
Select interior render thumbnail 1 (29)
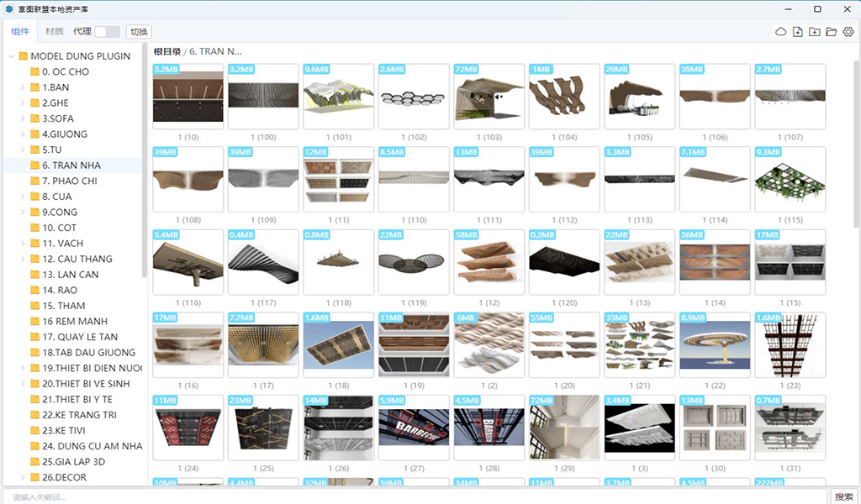tap(564, 428)
